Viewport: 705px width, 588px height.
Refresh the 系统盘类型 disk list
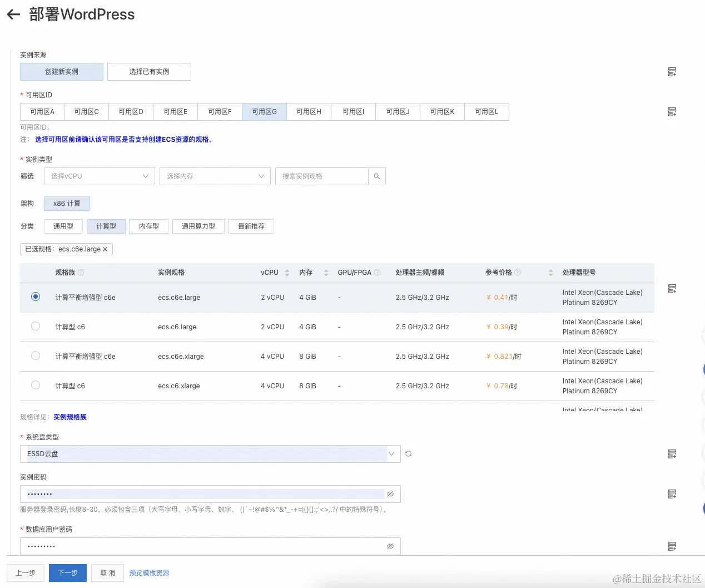[x=408, y=454]
